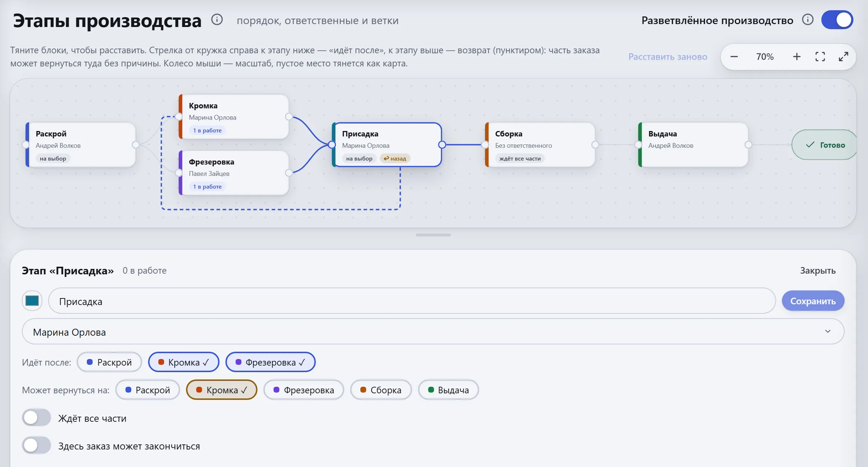
Task: Enable «Здесь заказ может закончиться» switch
Action: (36, 445)
